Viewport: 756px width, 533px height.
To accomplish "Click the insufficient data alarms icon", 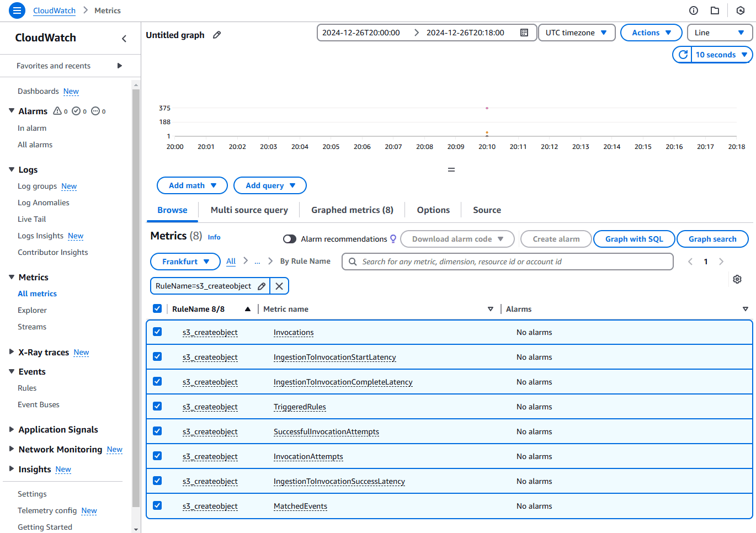I will [x=95, y=111].
